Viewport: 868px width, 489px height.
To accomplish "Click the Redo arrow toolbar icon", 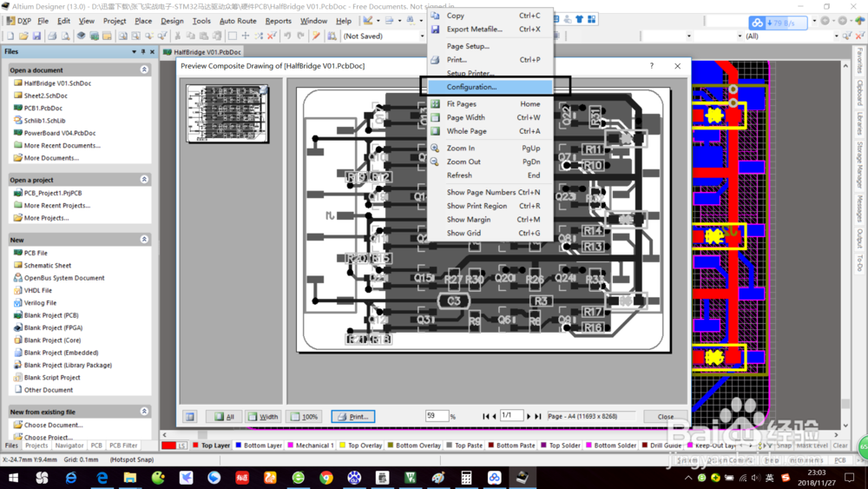I will (300, 36).
